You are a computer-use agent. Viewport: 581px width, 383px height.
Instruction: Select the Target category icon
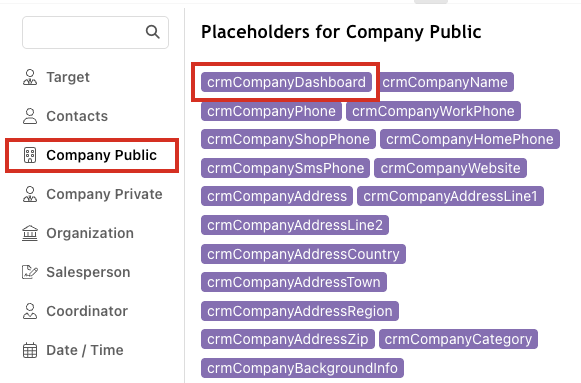[x=30, y=77]
